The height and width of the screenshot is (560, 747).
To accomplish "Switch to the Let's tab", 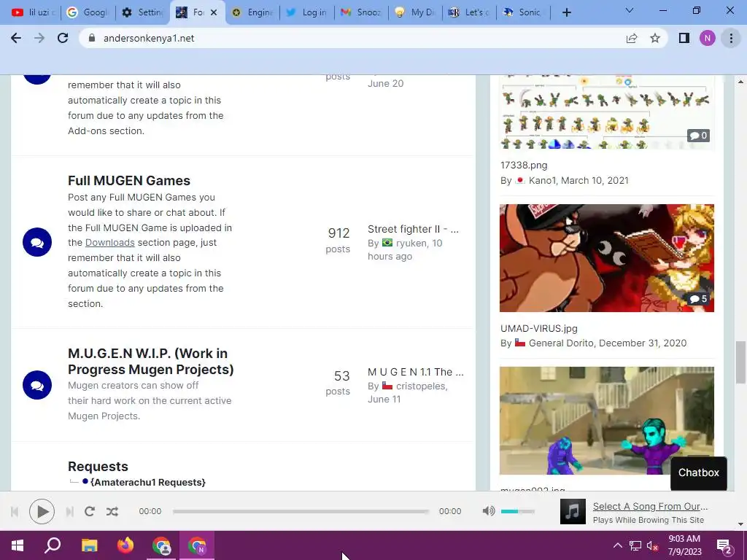I will tap(470, 12).
